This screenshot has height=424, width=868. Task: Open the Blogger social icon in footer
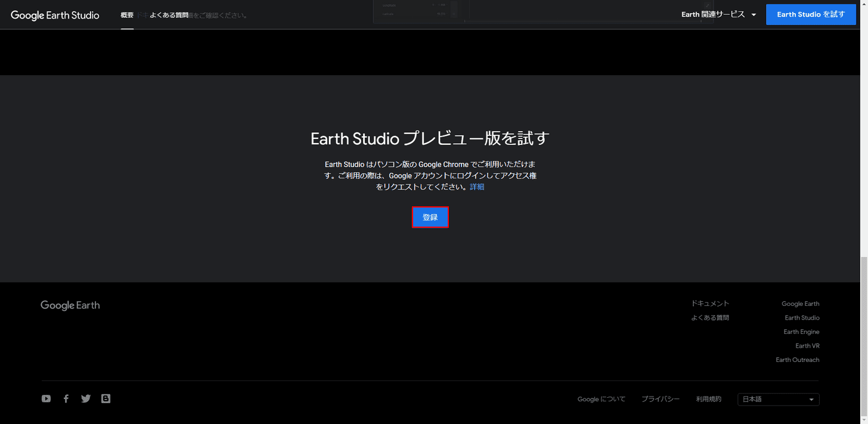coord(106,399)
